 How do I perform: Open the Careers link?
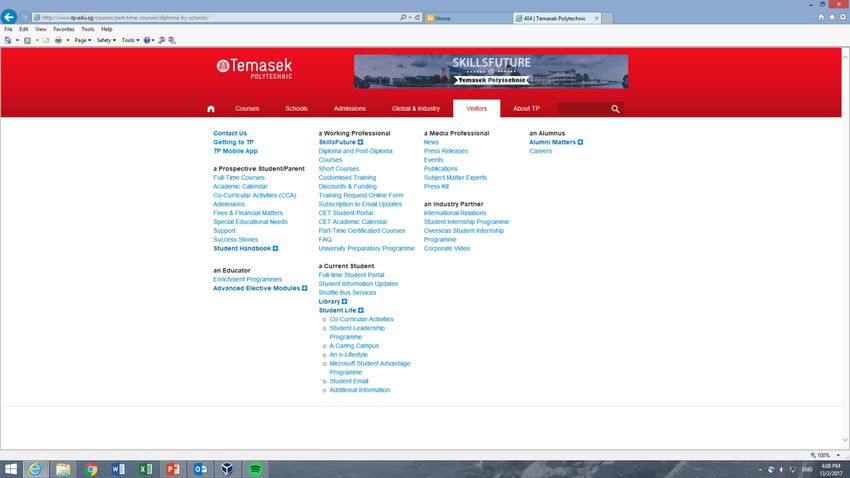[x=540, y=151]
